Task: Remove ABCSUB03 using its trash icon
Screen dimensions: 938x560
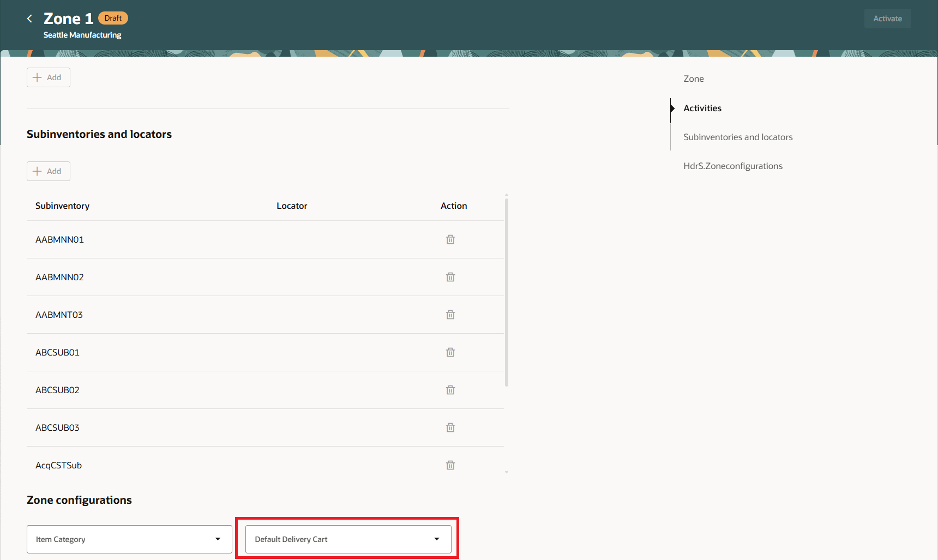Action: [x=450, y=427]
